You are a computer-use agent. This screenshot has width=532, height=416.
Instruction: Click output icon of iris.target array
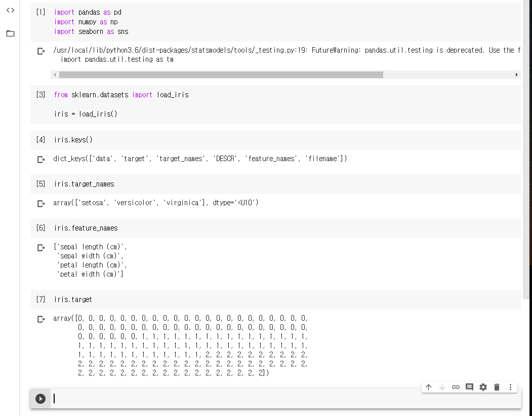(41, 319)
